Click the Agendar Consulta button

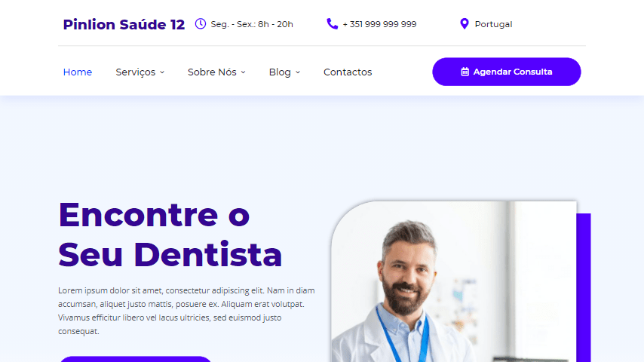(x=507, y=72)
